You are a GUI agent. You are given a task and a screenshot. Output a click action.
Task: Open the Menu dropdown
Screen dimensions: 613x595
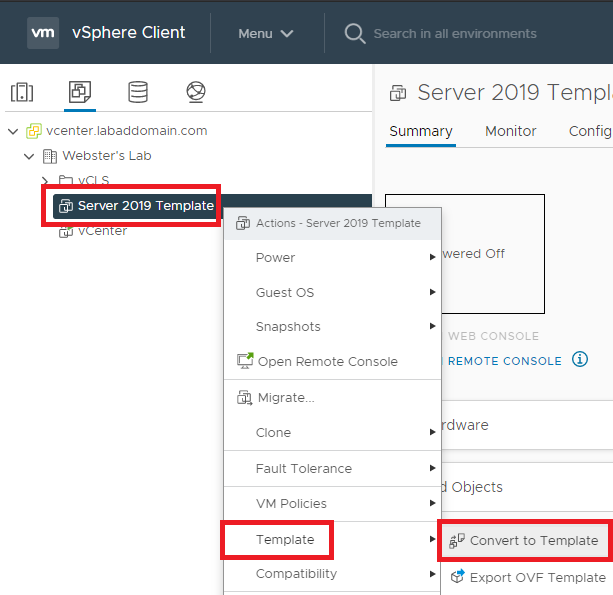point(265,33)
